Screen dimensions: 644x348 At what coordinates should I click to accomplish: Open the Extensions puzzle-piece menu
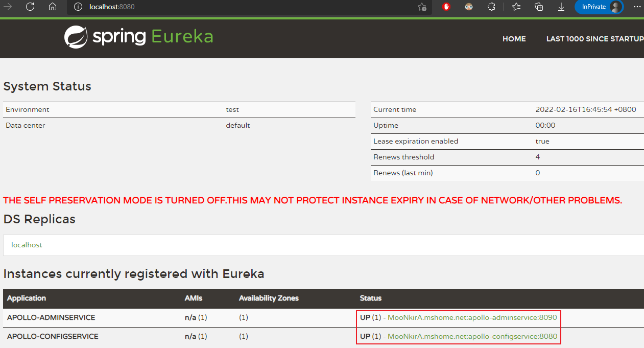pos(491,7)
